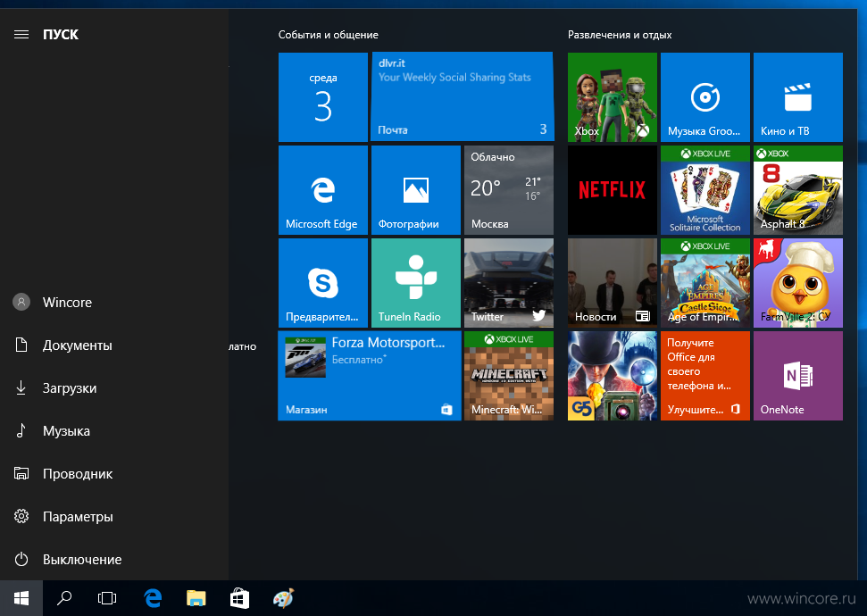Launch the Netflix tile
The width and height of the screenshot is (867, 616).
613,190
